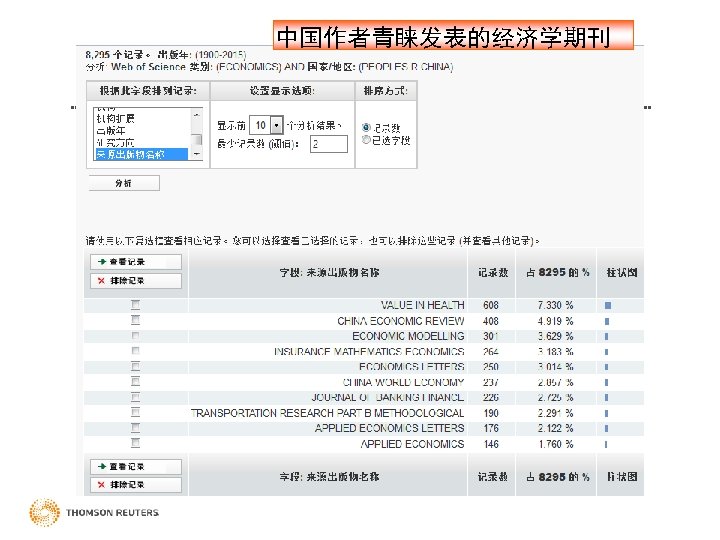
Task: Select 机构扩展 in field list
Action: tap(115, 119)
